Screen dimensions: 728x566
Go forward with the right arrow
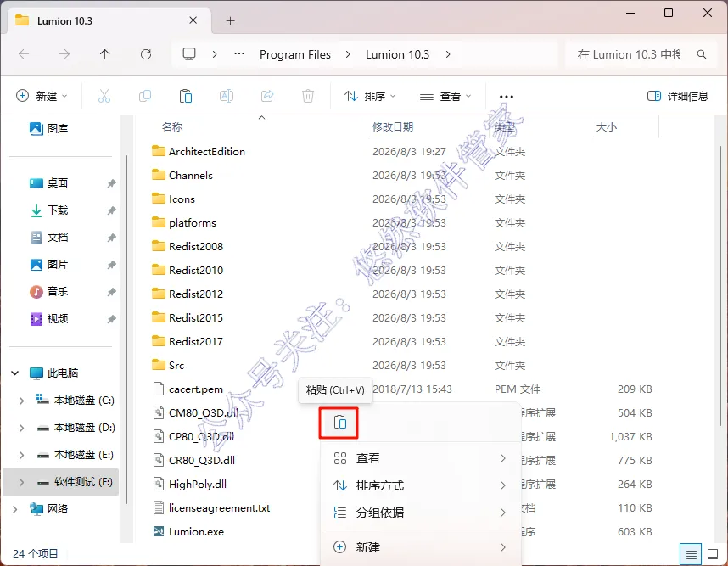click(x=64, y=54)
